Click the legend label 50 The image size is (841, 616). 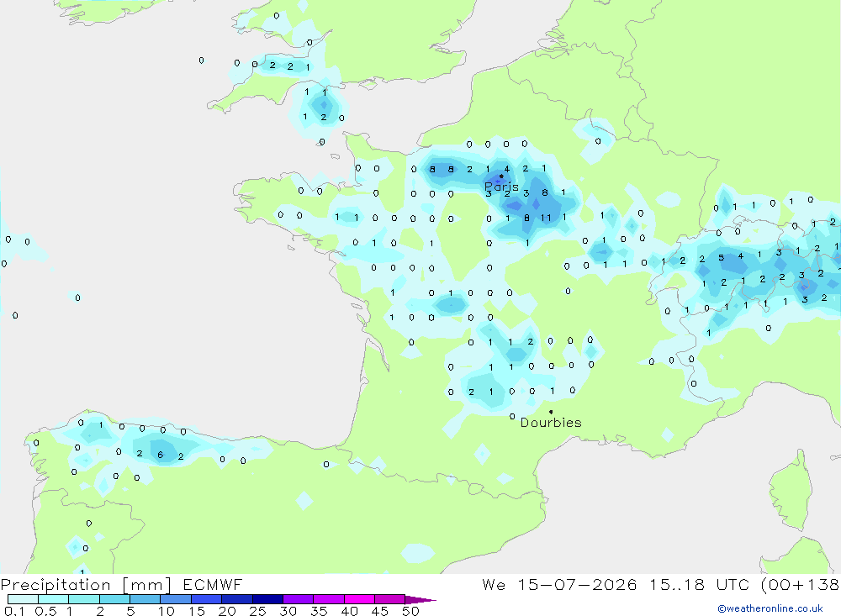(410, 611)
